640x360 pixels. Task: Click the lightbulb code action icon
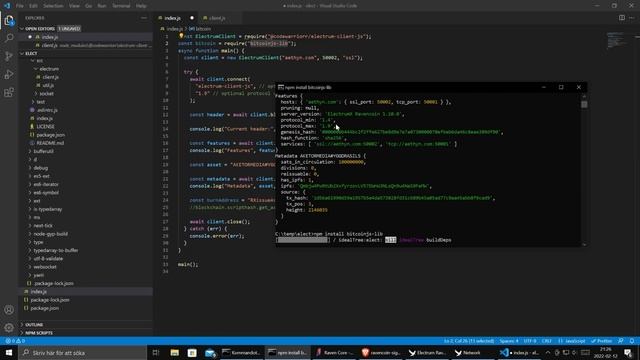(x=181, y=36)
